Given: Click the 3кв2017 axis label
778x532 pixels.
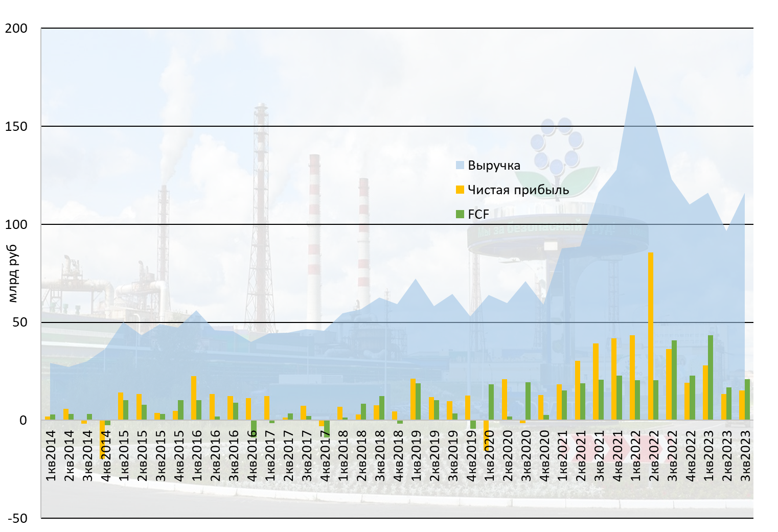Looking at the screenshot, I should tap(306, 455).
